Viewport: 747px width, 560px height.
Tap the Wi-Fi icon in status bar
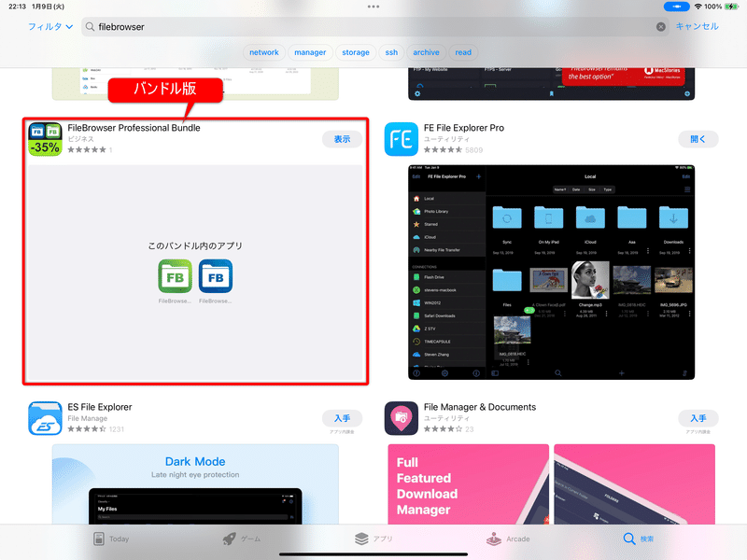(698, 7)
